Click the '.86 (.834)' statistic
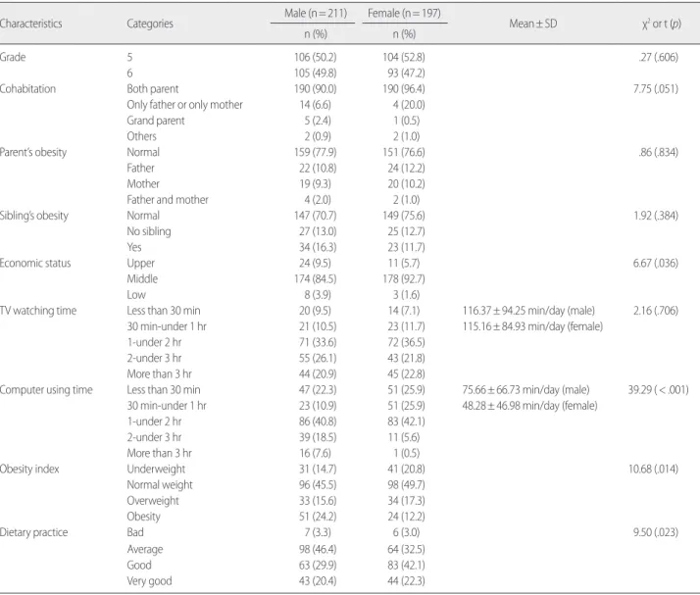This screenshot has height=595, width=700. click(x=659, y=152)
